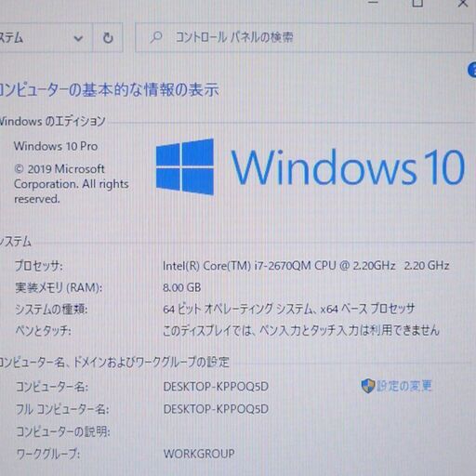Click the magnifier icon in the search box

(x=156, y=37)
